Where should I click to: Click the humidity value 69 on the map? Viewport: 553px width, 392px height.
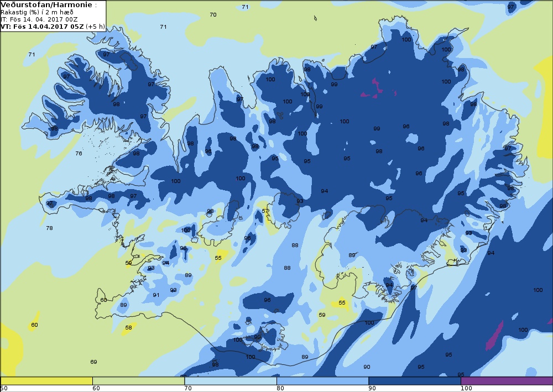point(93,362)
